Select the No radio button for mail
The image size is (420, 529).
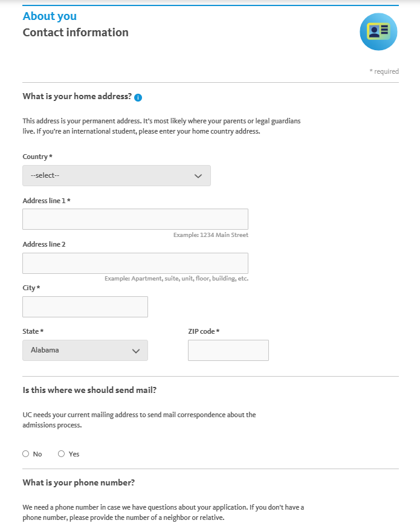click(x=25, y=454)
